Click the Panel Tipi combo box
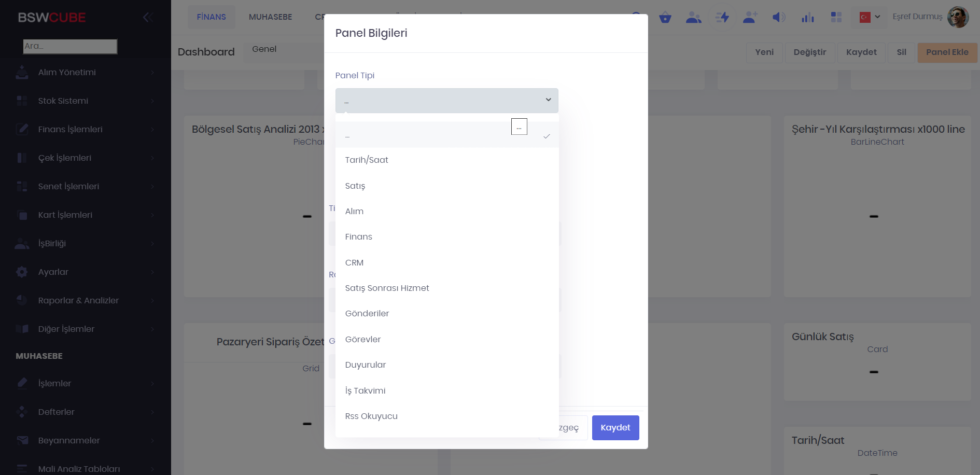Image resolution: width=980 pixels, height=475 pixels. tap(446, 101)
